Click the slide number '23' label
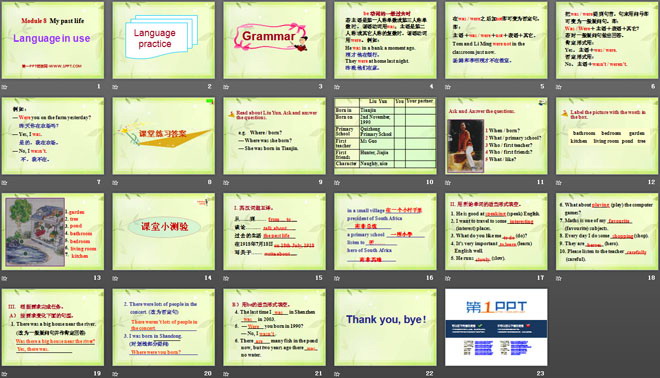Screen dimensions: 660x378 (540, 373)
